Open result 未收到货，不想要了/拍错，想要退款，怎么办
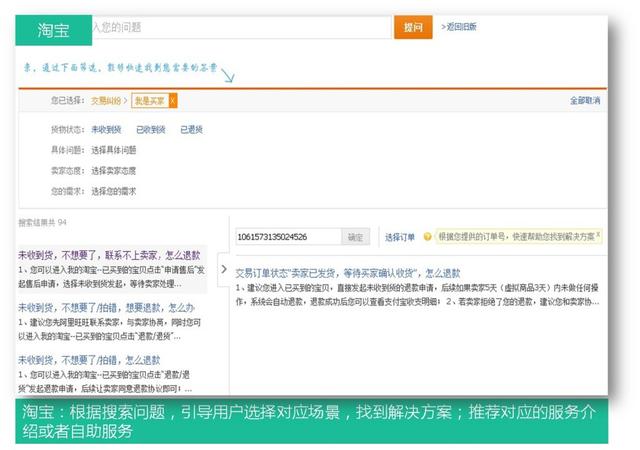Viewport: 640px width, 450px height. (106, 307)
